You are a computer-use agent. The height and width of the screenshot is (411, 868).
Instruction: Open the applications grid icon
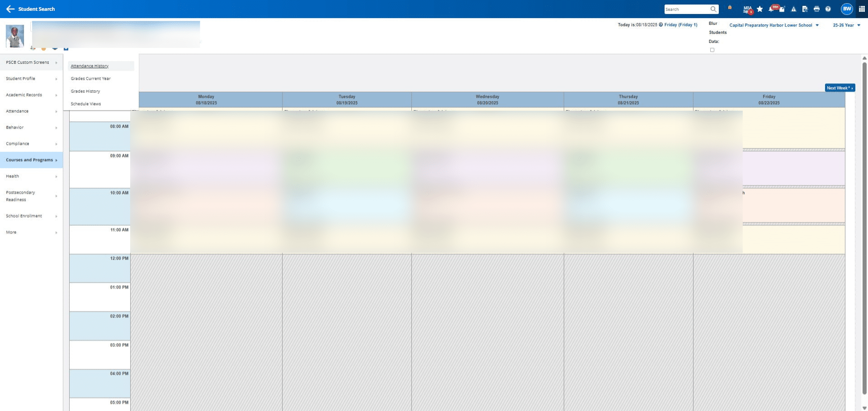[x=862, y=9]
